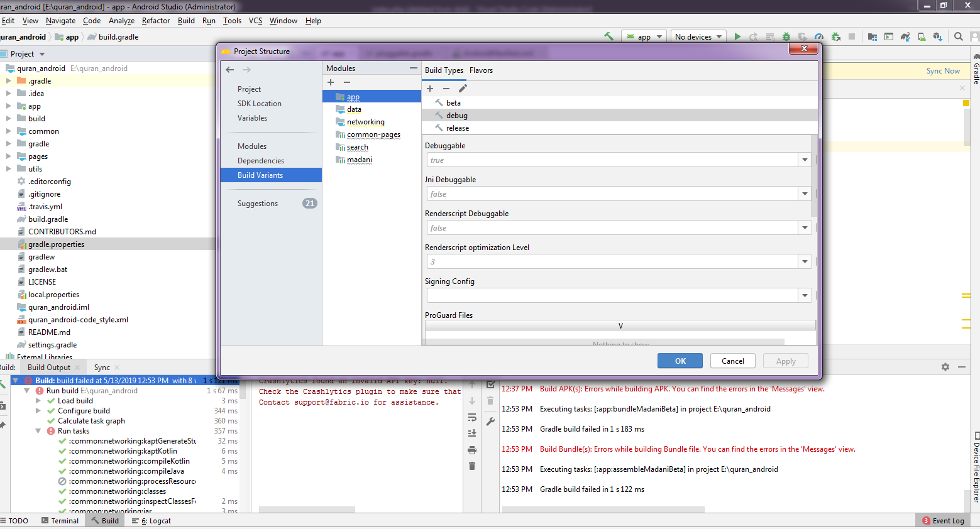Add a new module with the plus icon
The height and width of the screenshot is (529, 980).
[331, 82]
